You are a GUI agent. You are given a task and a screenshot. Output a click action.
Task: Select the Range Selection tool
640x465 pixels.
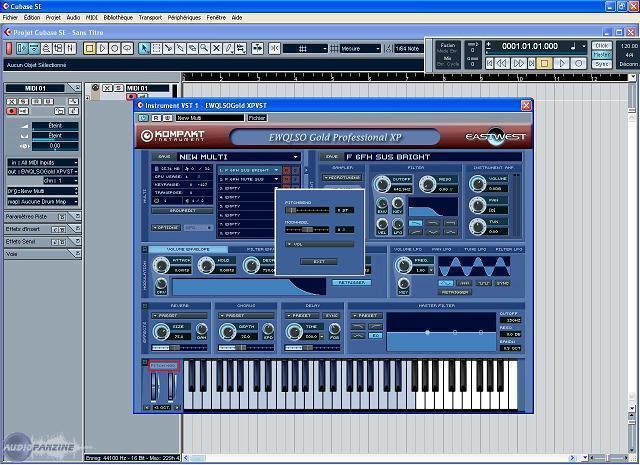156,49
